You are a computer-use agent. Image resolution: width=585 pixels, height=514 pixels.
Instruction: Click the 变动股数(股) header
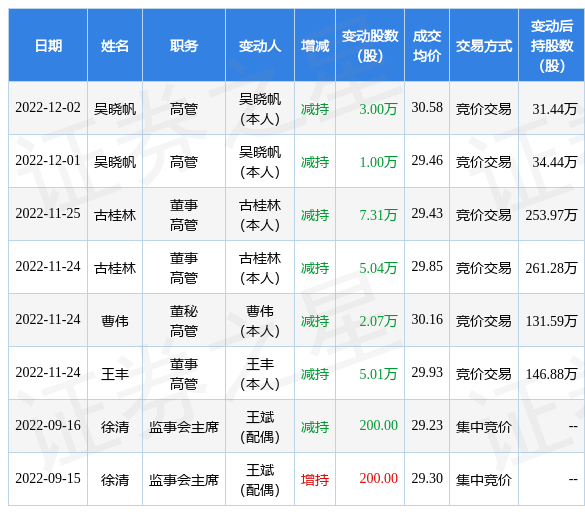pos(370,46)
